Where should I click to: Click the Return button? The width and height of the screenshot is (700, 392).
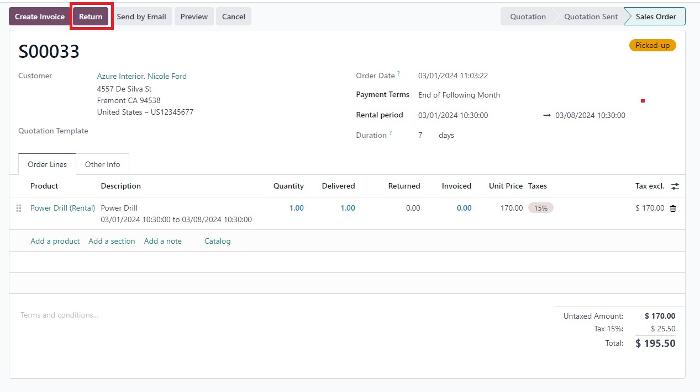coord(91,17)
